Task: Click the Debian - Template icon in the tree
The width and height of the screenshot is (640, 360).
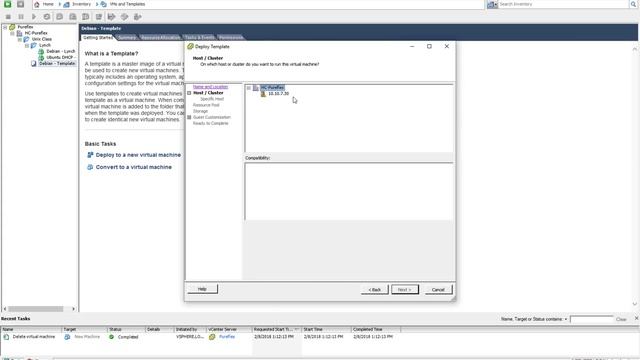Action: coord(34,64)
